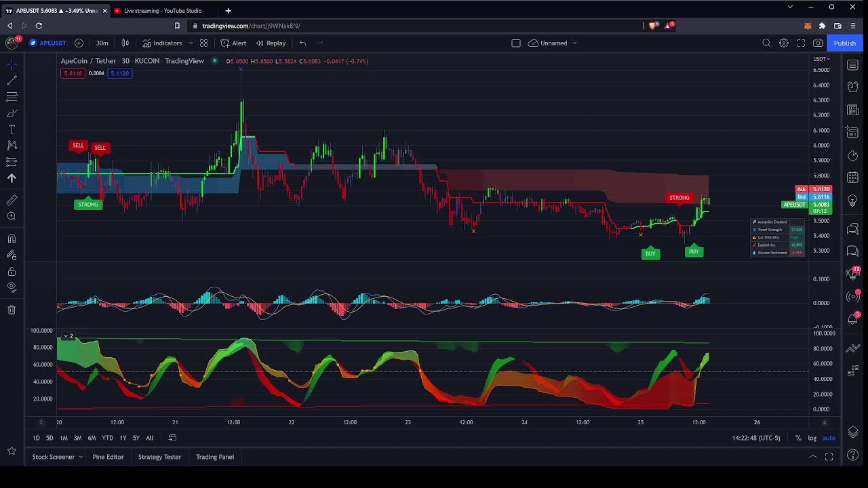Image resolution: width=868 pixels, height=488 pixels.
Task: Open the notifications bell icon
Action: click(853, 319)
